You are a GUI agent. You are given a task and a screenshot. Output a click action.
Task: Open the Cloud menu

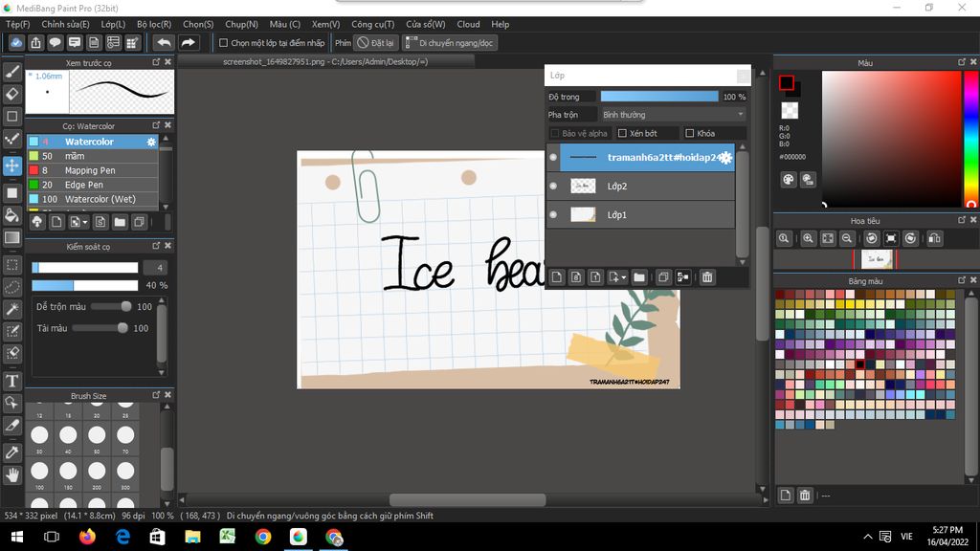click(x=468, y=24)
